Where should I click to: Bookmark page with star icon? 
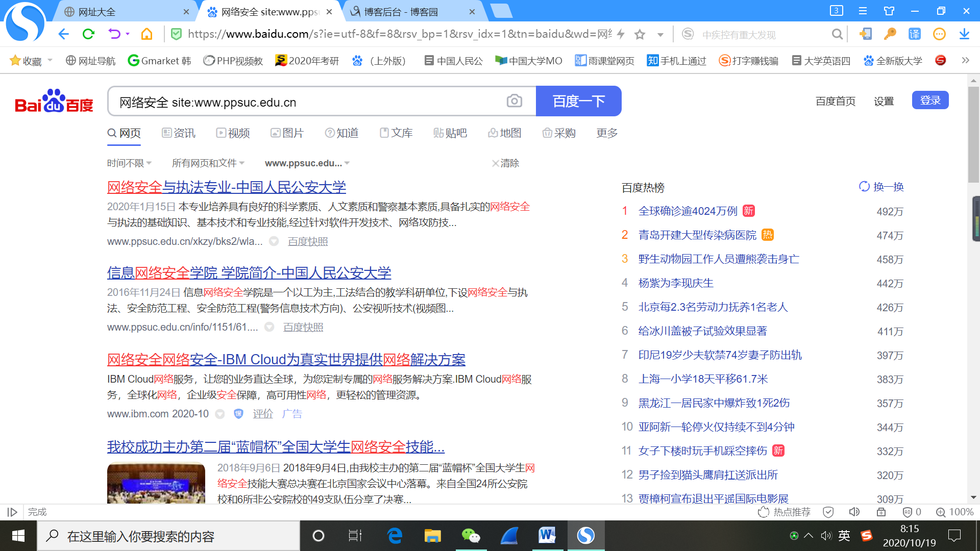click(640, 34)
